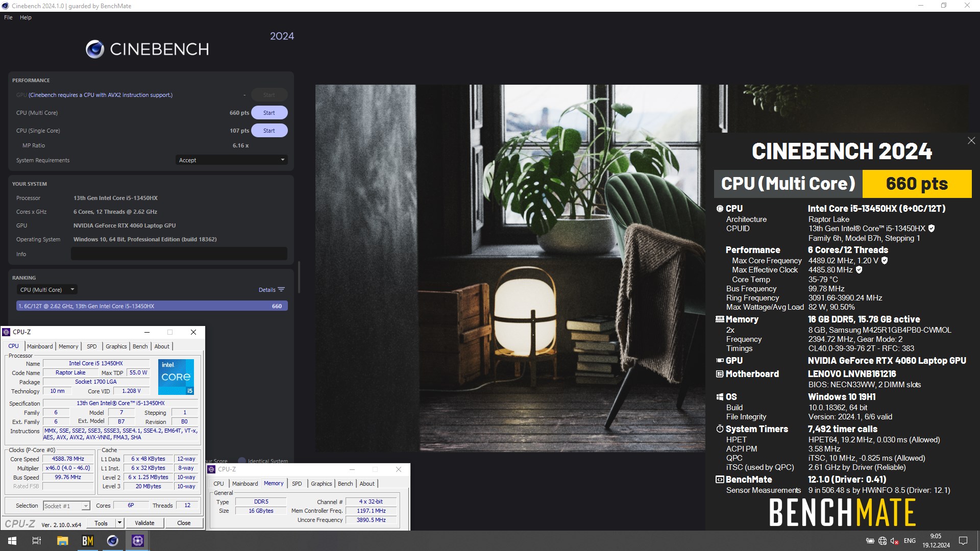The image size is (980, 551).
Task: Click the CPU section chip icon in BenchMate
Action: point(720,209)
